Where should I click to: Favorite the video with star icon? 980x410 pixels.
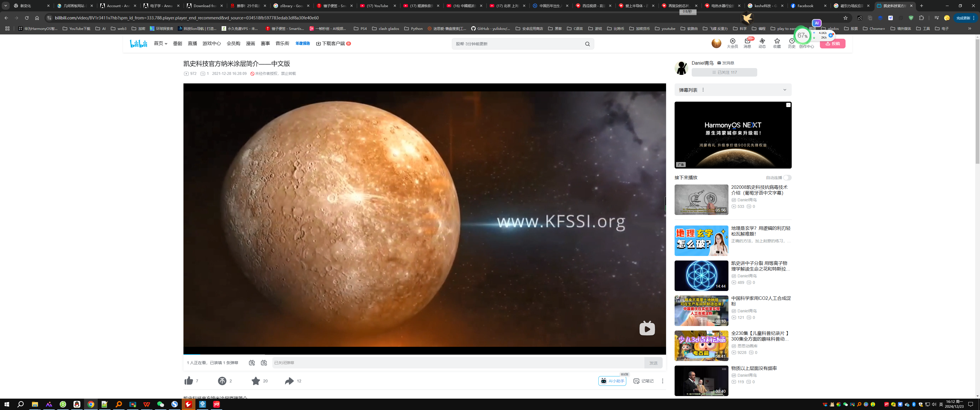coord(256,381)
